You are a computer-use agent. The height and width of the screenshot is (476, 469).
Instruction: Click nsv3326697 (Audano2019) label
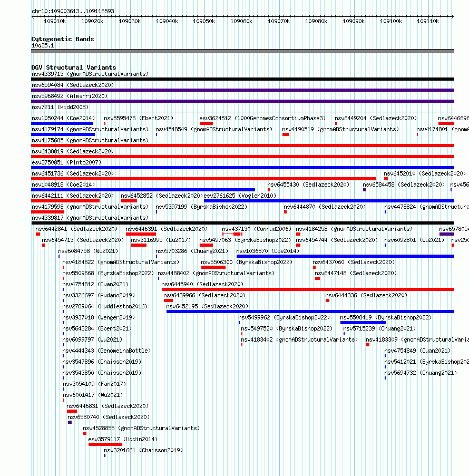[x=99, y=296]
